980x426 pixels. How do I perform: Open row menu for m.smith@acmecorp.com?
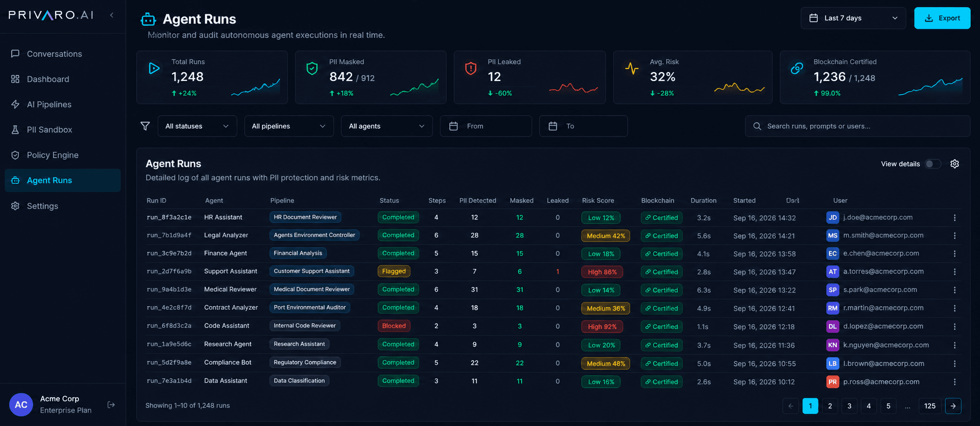coord(955,236)
